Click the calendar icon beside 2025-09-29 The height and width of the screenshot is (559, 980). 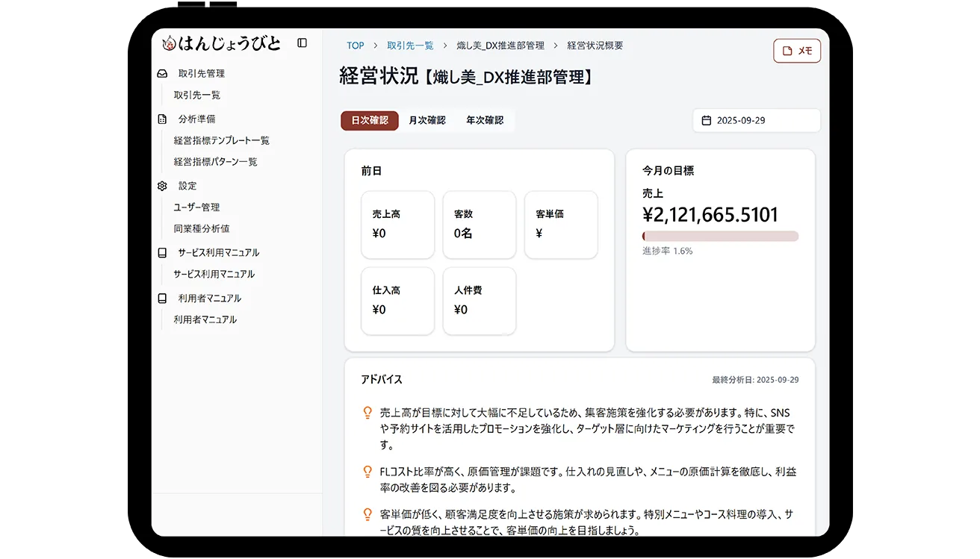[x=704, y=120]
